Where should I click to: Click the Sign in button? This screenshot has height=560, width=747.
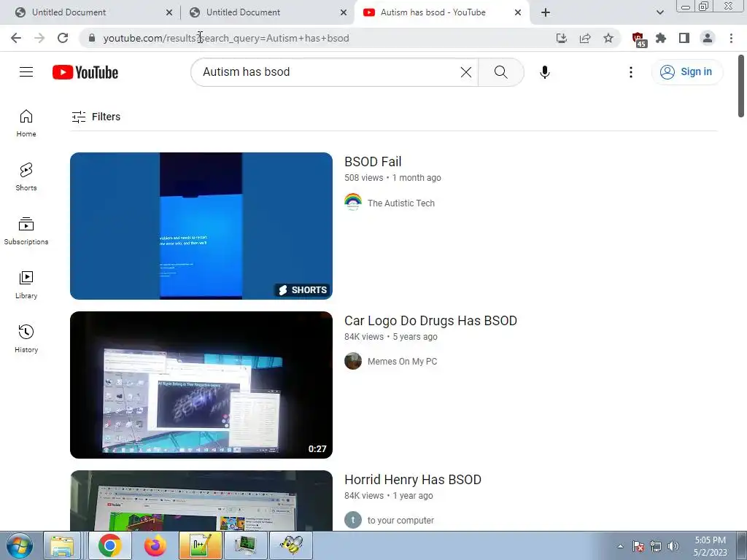coord(687,72)
